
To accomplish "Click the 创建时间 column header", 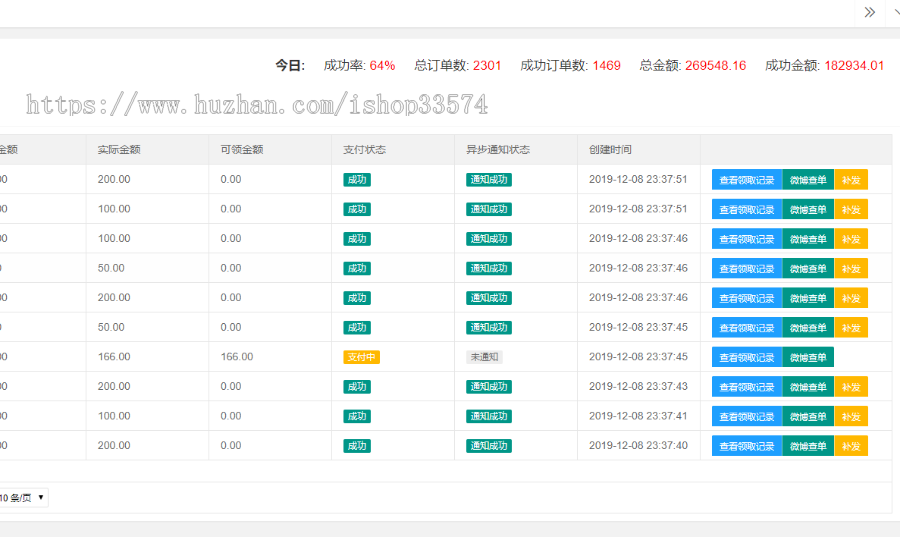I will tap(610, 150).
